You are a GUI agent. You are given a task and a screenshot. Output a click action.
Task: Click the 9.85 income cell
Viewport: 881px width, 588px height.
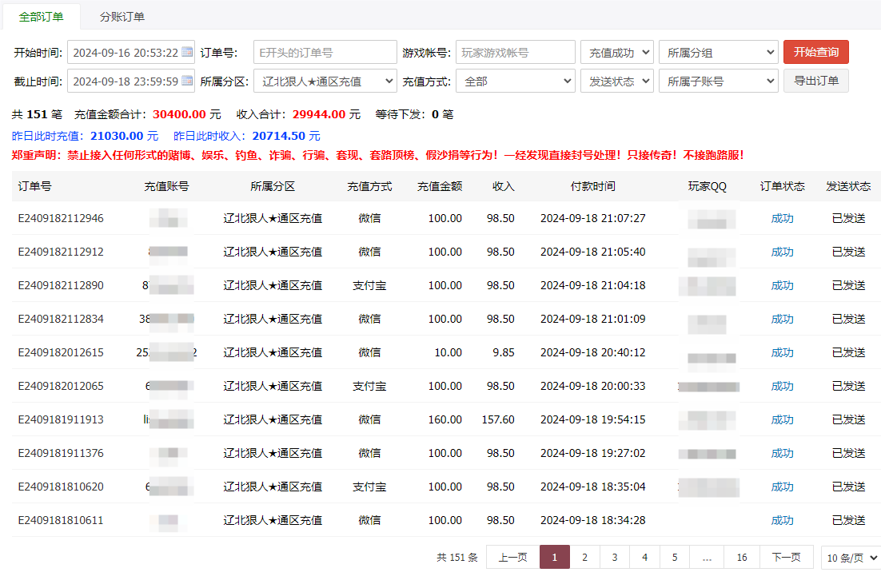coord(504,352)
